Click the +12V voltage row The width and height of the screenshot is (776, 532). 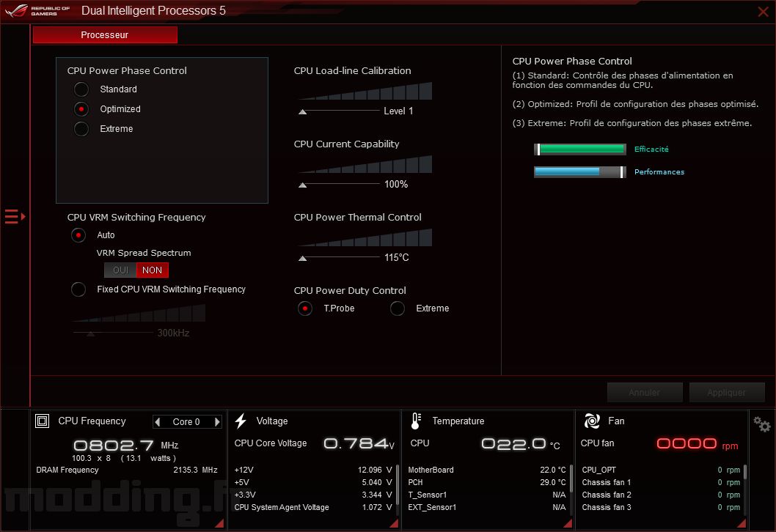[313, 470]
